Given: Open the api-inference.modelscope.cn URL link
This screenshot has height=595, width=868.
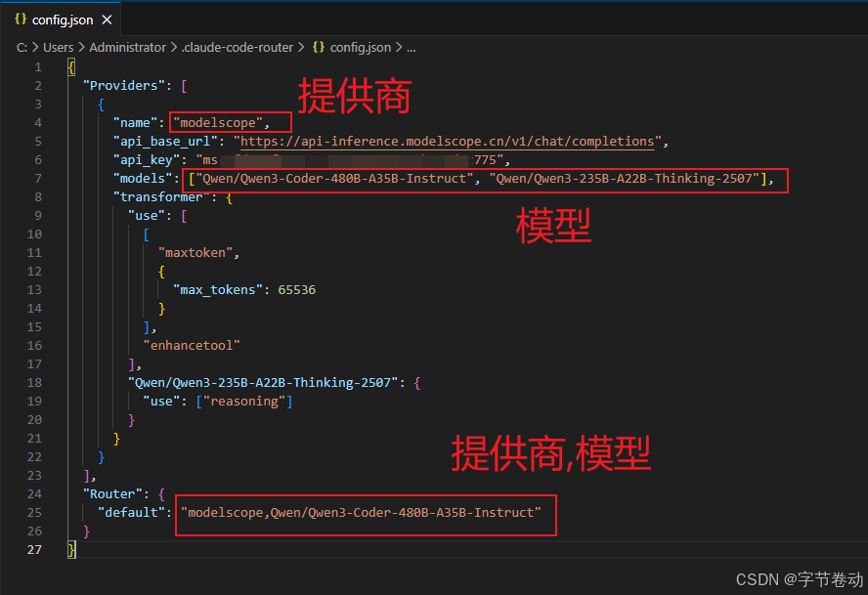Looking at the screenshot, I should pos(447,142).
